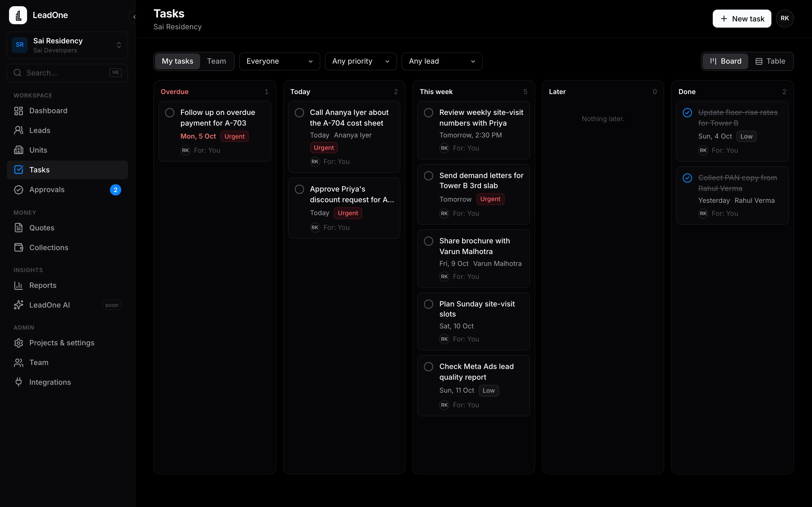Click the Leads people icon

pos(18,130)
